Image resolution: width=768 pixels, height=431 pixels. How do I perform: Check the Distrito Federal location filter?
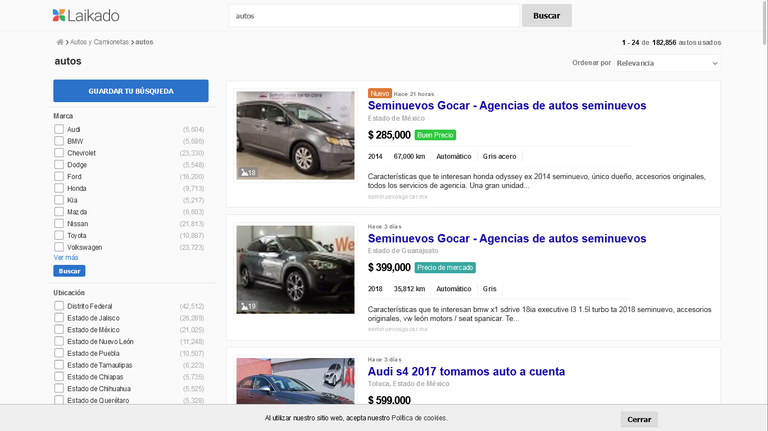tap(59, 306)
